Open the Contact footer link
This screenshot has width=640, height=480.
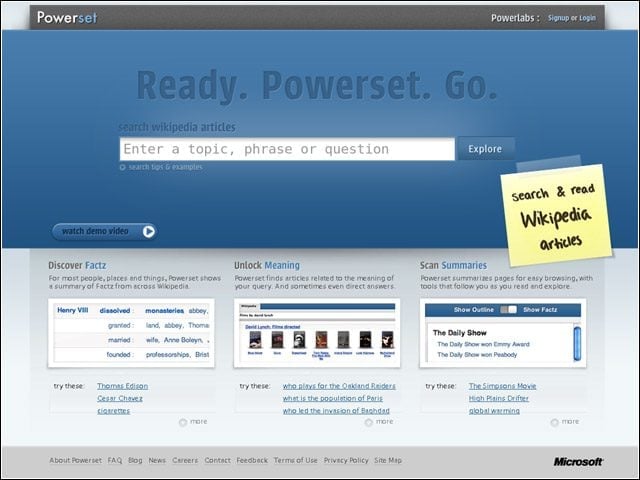(218, 460)
